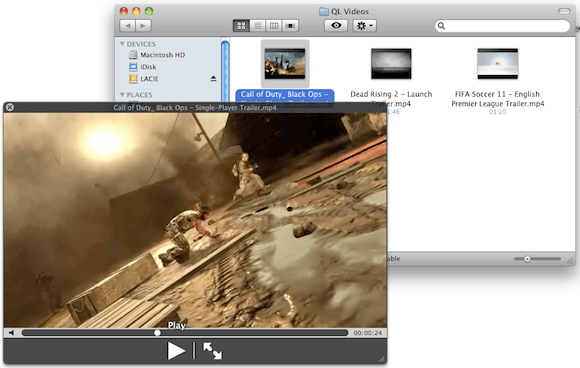580x368 pixels.
Task: Minimize the QL Videos Finder window
Action: tap(136, 11)
